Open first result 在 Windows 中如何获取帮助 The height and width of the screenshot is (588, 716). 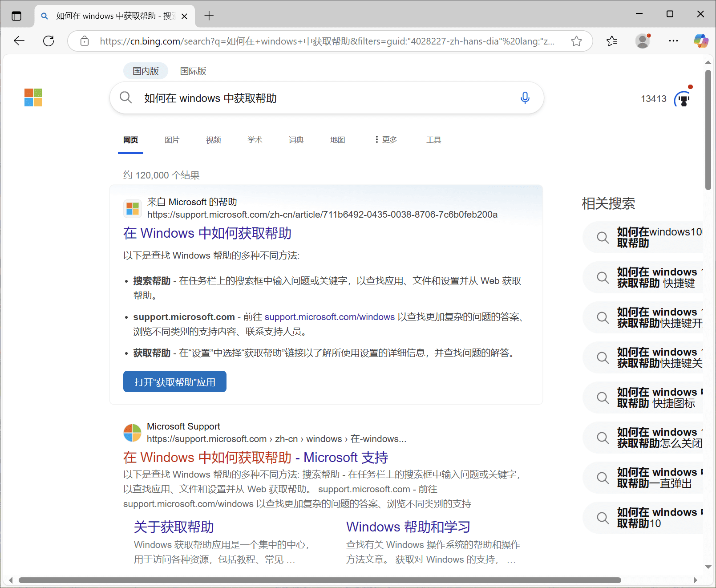click(207, 233)
